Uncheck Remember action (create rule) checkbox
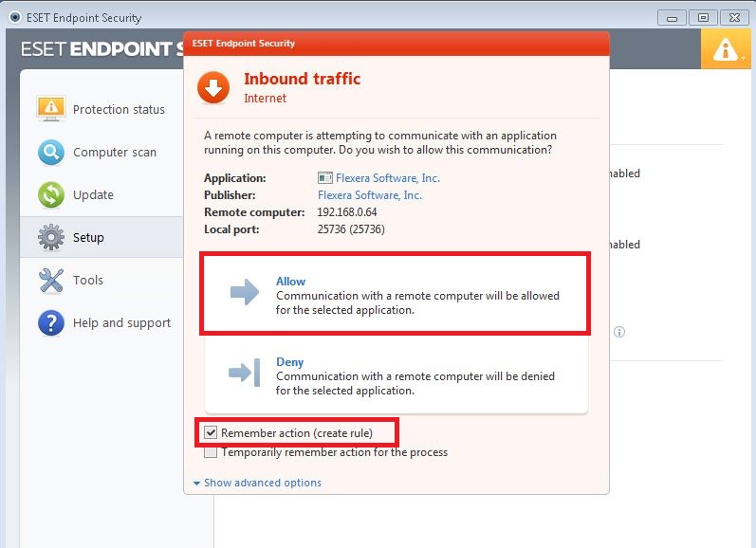 212,433
